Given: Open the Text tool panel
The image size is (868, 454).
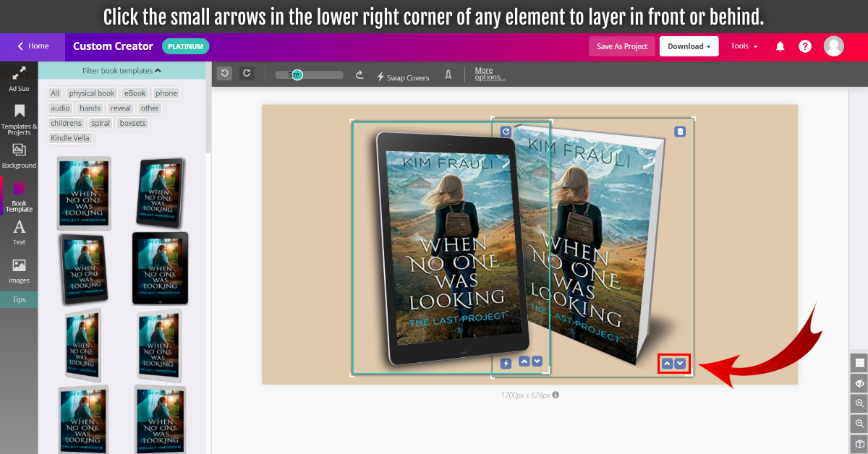Looking at the screenshot, I should click(19, 233).
